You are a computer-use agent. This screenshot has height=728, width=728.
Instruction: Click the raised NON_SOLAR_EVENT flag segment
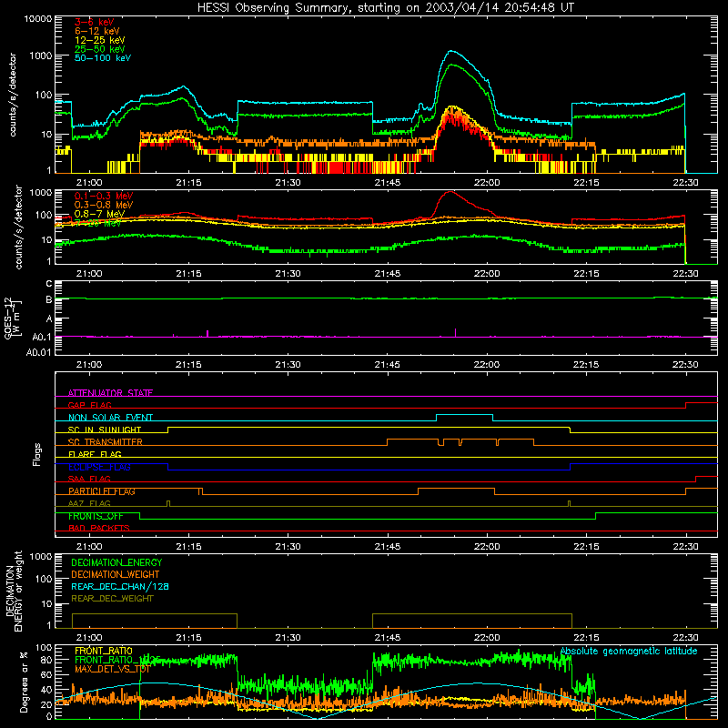tap(464, 415)
